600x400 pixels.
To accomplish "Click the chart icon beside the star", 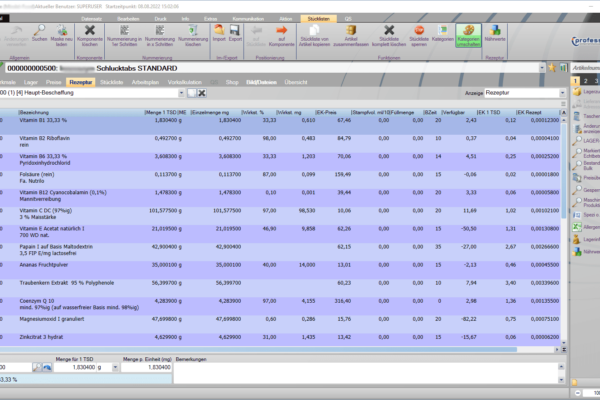I will click(x=563, y=68).
